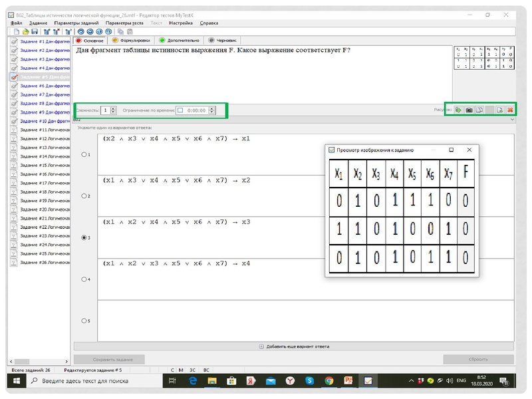Open Yandex Browser from the taskbar
532x399 pixels.
(x=290, y=381)
